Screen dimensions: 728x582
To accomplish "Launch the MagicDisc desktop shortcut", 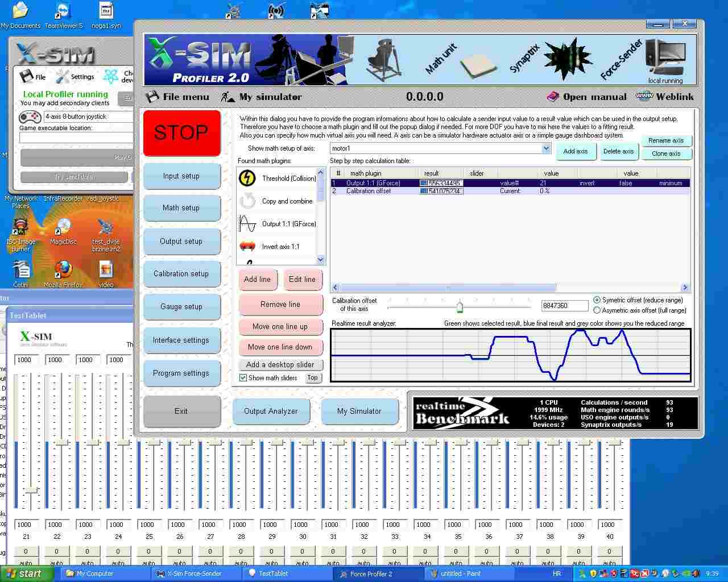I will click(x=63, y=231).
